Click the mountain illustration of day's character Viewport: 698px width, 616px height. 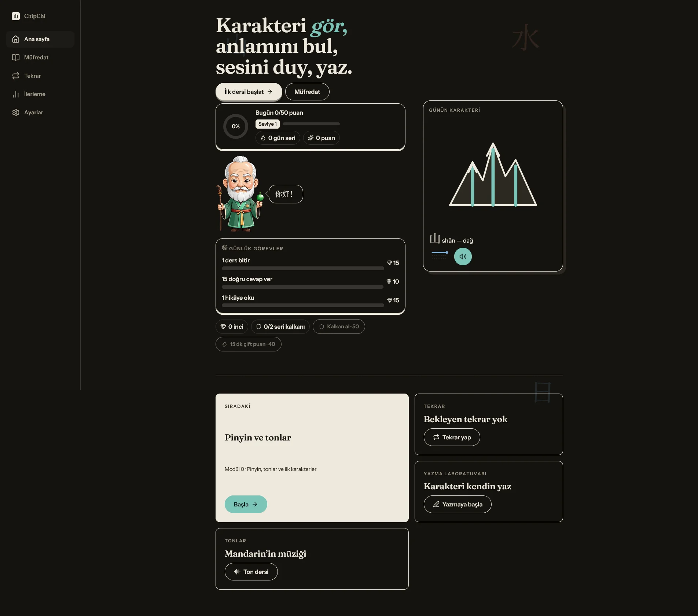[493, 174]
